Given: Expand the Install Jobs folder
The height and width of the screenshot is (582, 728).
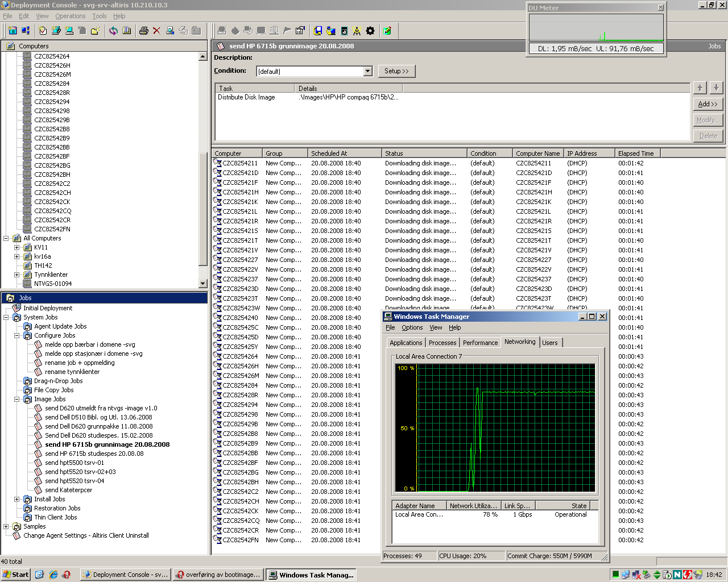Looking at the screenshot, I should tap(17, 499).
